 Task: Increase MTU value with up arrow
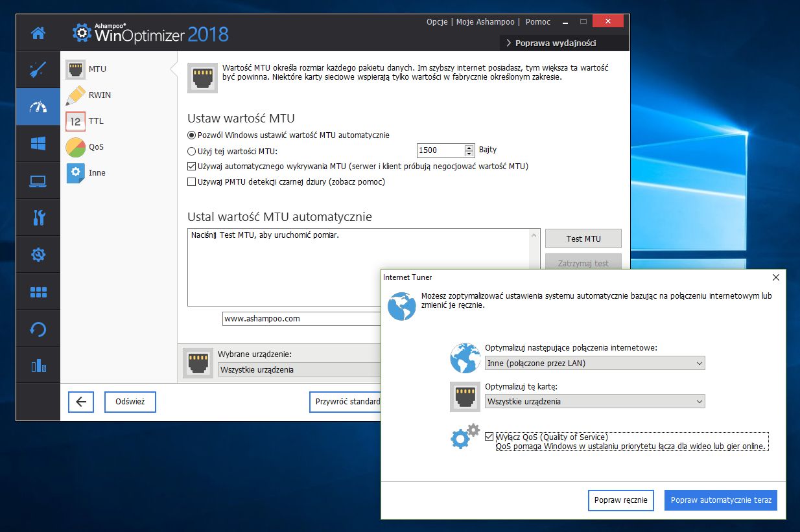[469, 147]
